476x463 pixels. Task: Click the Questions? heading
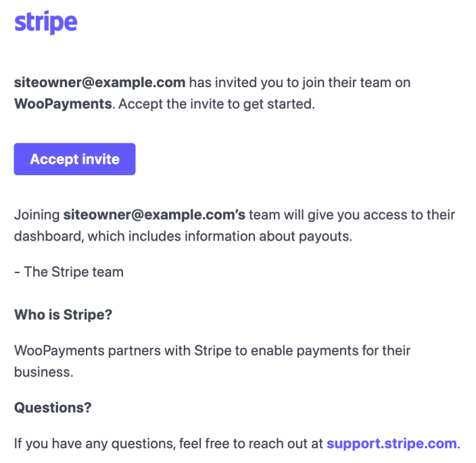coord(53,408)
